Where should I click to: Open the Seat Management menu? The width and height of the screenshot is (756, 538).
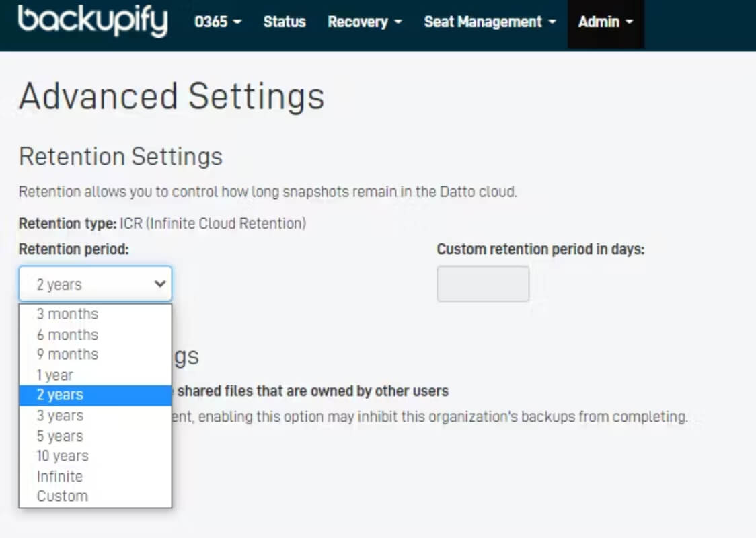tap(490, 22)
